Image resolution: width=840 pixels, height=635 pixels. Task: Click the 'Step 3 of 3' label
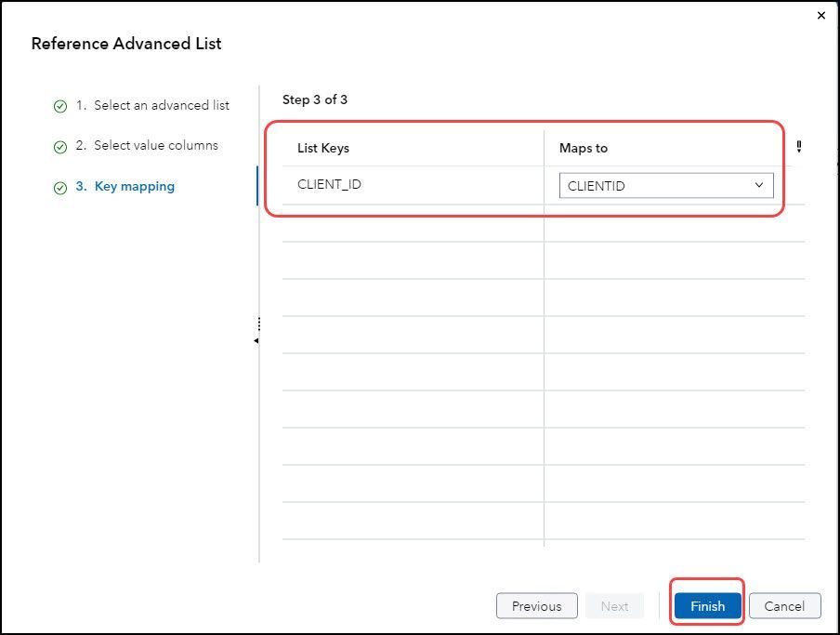(315, 99)
